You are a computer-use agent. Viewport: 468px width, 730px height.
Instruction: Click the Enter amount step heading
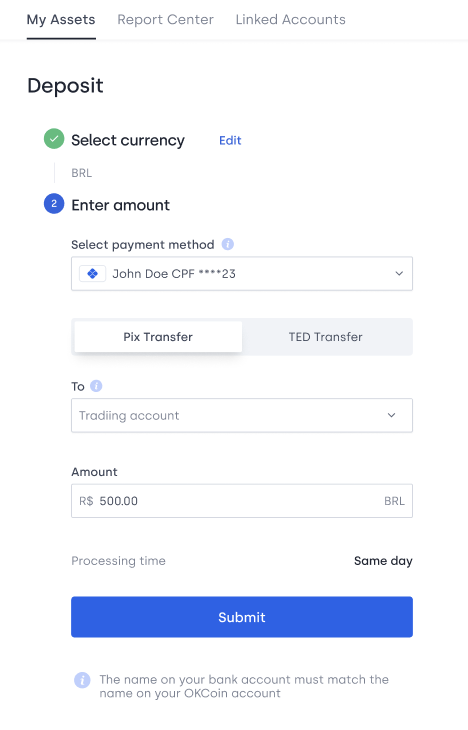click(121, 205)
